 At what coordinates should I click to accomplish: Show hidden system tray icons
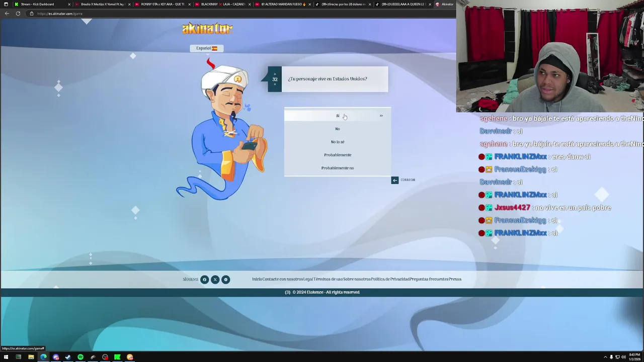point(605,357)
